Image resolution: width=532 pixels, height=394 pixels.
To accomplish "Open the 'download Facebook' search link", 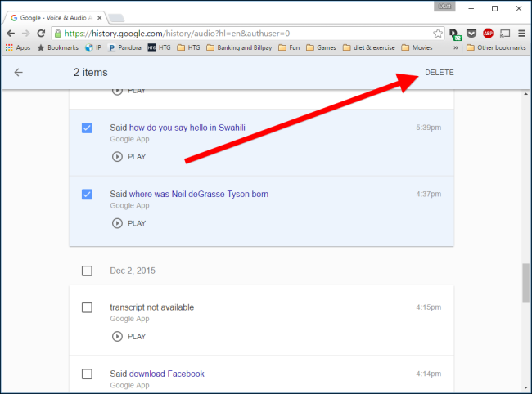I will tap(167, 374).
